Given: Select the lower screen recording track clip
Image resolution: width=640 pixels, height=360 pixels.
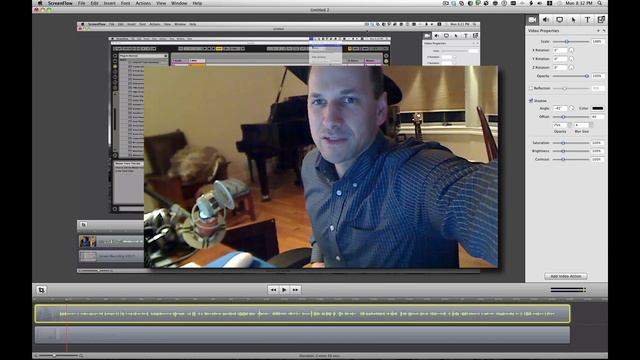Looking at the screenshot, I should pyautogui.click(x=302, y=335).
